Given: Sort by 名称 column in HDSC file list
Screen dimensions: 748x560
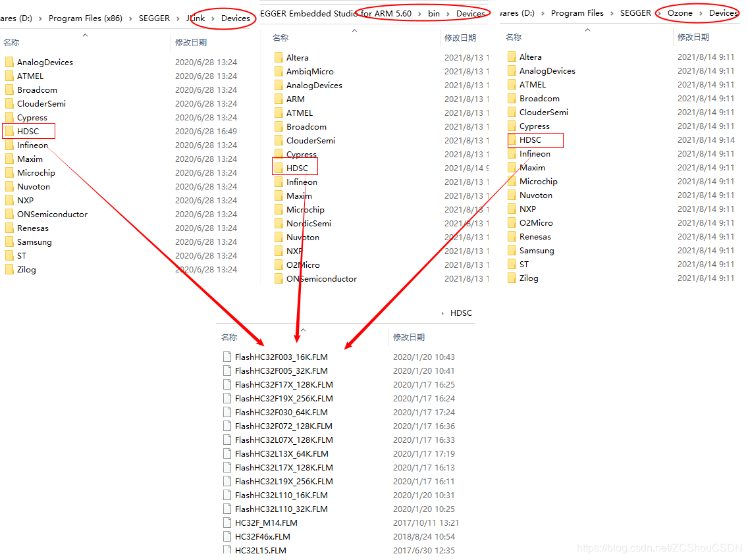Looking at the screenshot, I should [x=229, y=337].
